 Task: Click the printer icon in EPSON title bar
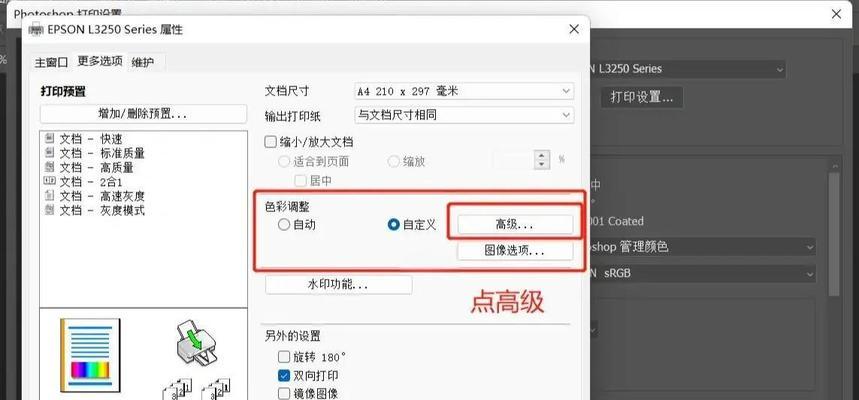36,29
